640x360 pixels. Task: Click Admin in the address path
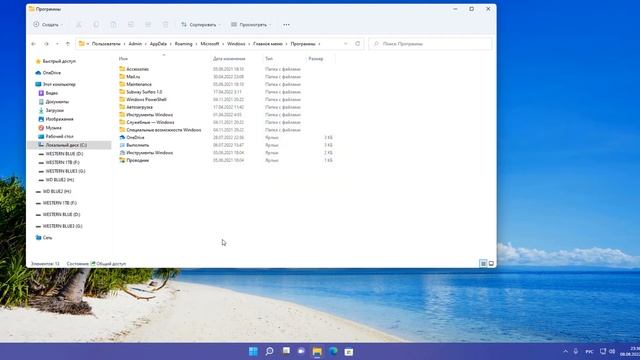click(x=135, y=44)
